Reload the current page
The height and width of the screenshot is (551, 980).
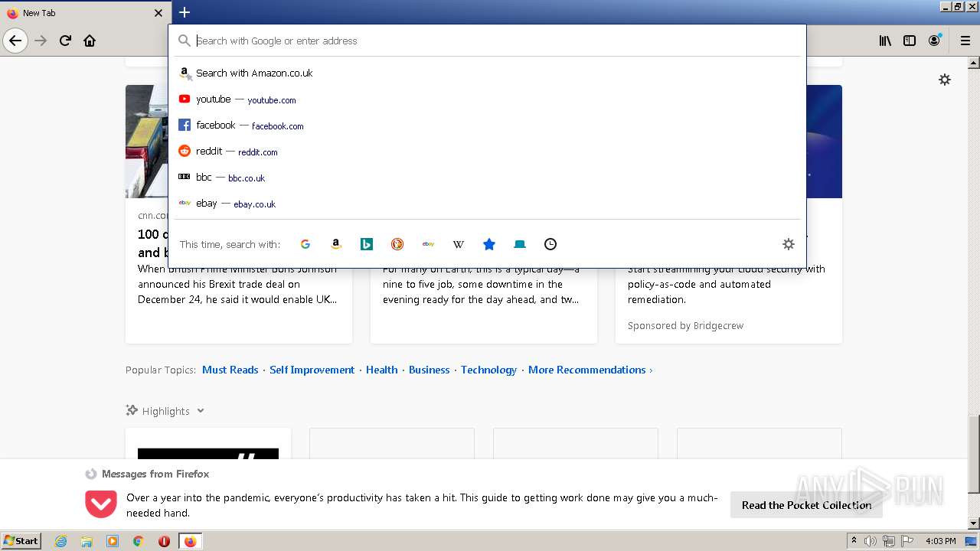point(66,41)
